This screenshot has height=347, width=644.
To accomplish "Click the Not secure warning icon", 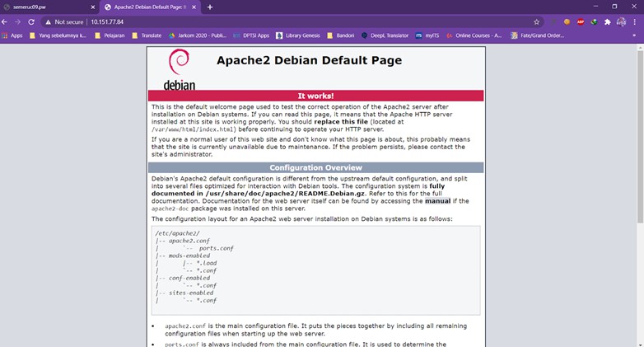I will [48, 22].
